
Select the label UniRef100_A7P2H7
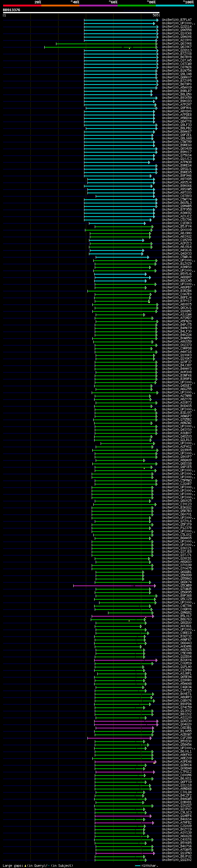coord(176,104)
